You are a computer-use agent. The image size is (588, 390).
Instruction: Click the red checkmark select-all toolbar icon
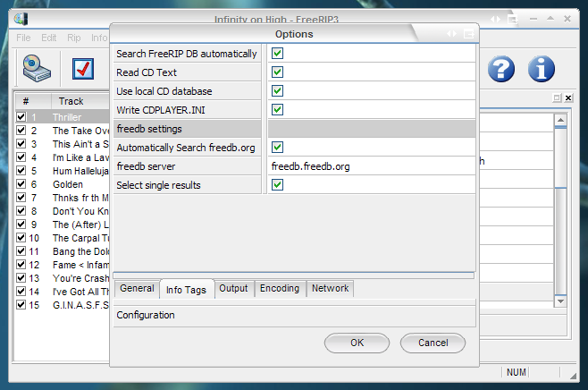pos(83,69)
